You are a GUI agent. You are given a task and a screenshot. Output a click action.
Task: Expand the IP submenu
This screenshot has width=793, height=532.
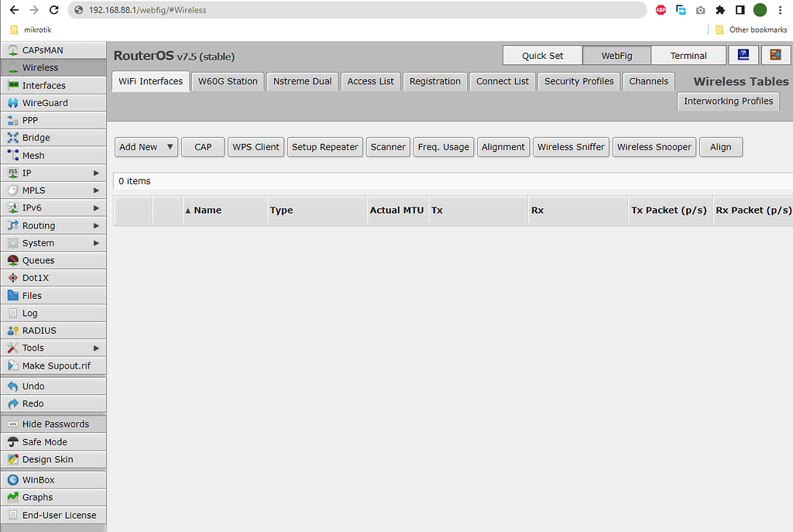[x=53, y=173]
